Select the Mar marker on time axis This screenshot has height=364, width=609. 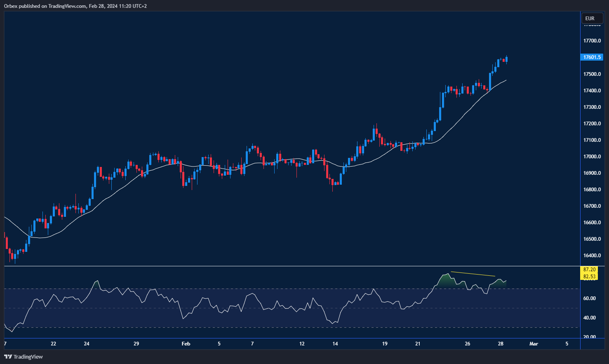534,344
